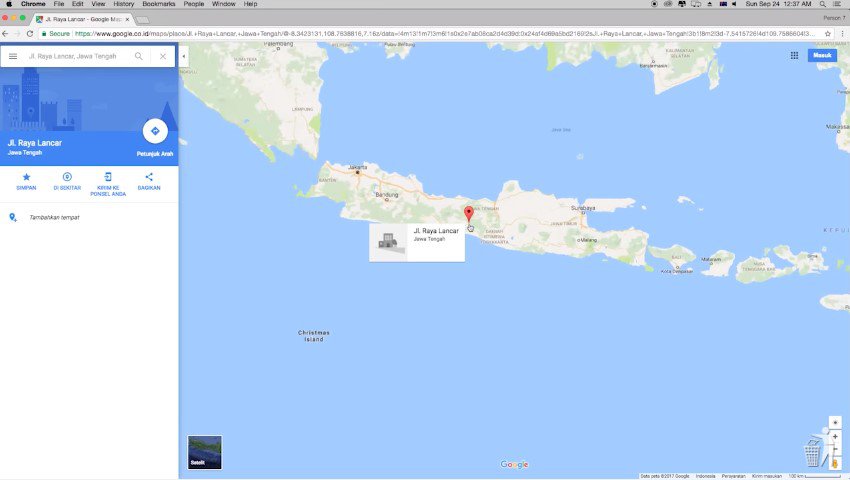Open the History menu

click(124, 4)
